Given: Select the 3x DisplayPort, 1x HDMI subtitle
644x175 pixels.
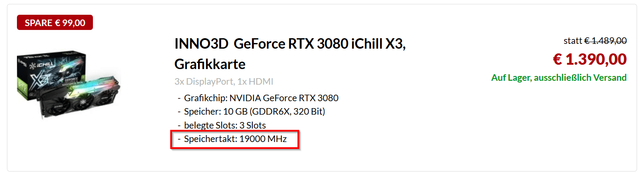Looking at the screenshot, I should 224,81.
